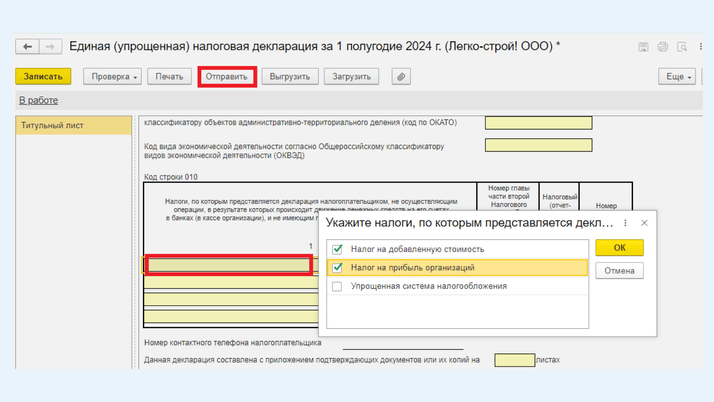Screen dimensions: 714x402
Task: Open the Еще dropdown menu
Action: tap(677, 76)
